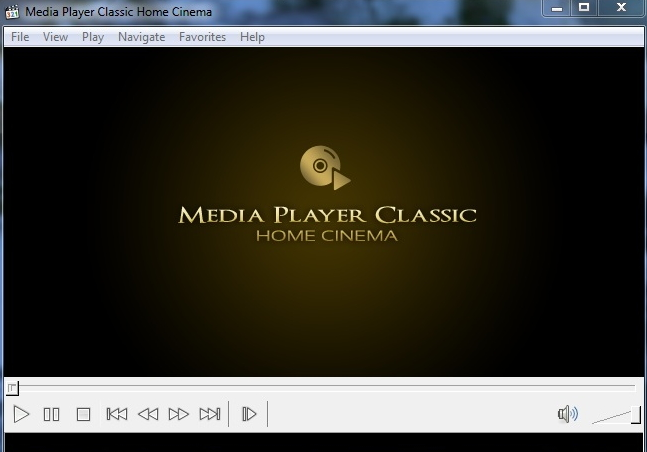Click the video display area logo
Viewport: 647px width, 452px height.
click(x=327, y=194)
